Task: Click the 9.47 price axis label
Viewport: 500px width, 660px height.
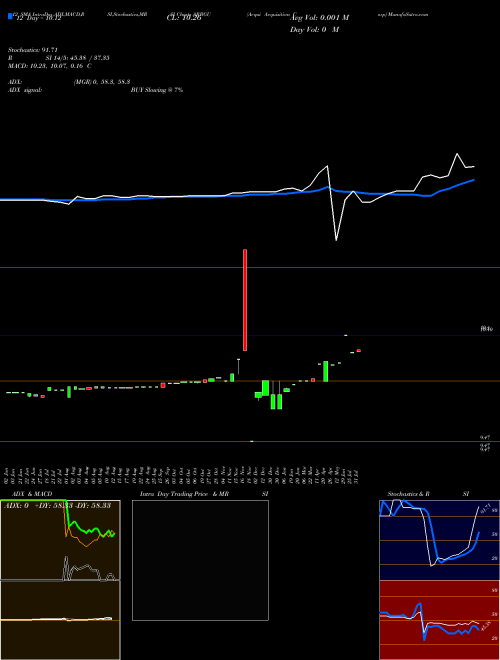Action: (x=485, y=438)
